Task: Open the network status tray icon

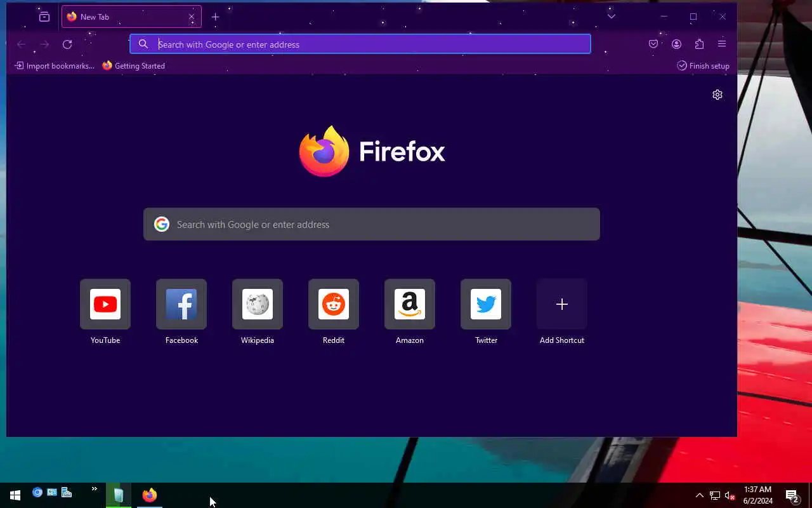Action: click(715, 495)
